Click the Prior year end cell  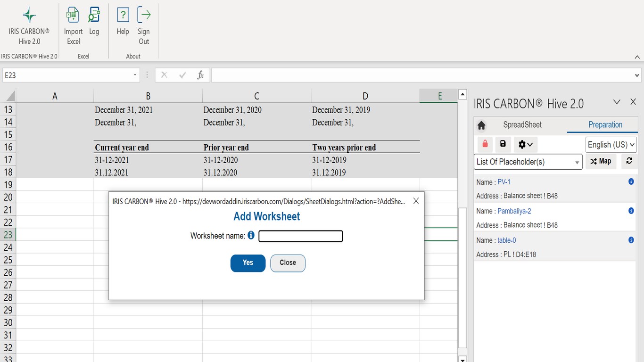256,148
